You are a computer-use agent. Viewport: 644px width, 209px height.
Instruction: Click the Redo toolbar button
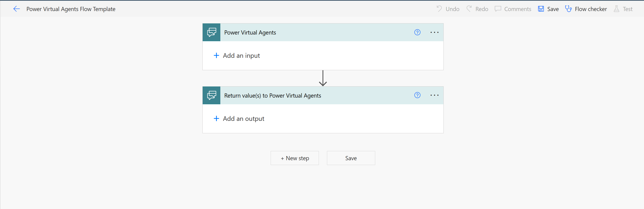(x=477, y=9)
